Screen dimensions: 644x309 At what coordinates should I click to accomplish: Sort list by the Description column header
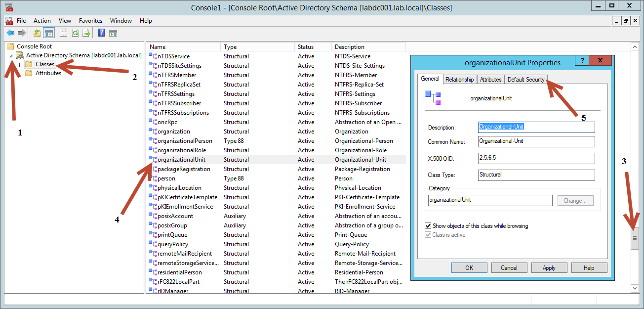(368, 47)
